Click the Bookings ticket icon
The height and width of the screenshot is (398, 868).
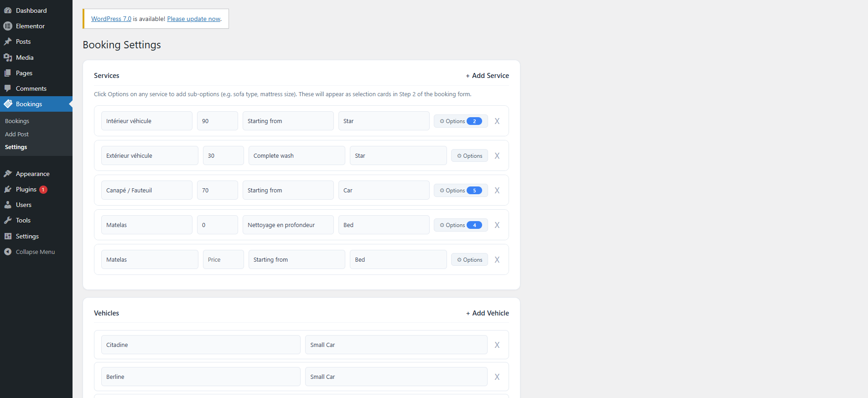(8, 104)
